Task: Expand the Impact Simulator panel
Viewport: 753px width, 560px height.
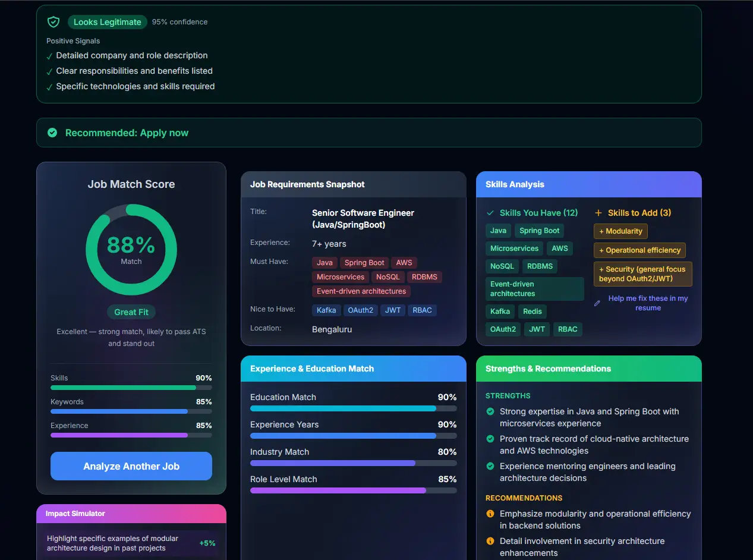Action: [x=131, y=514]
